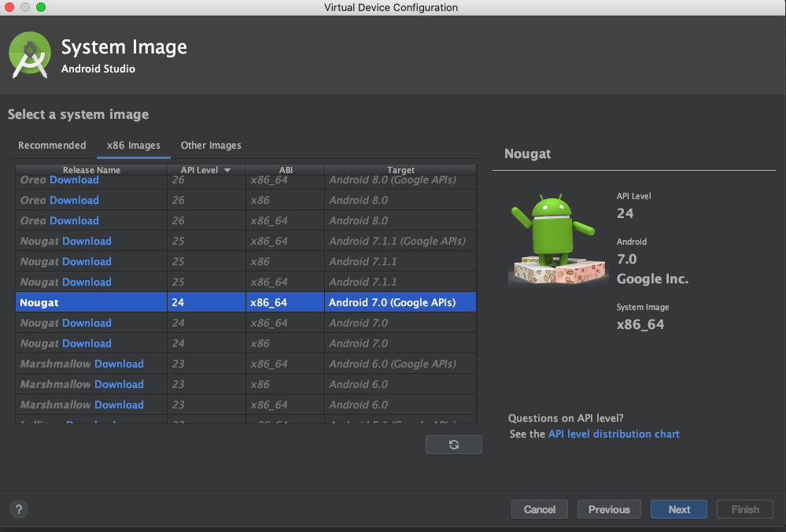The width and height of the screenshot is (786, 532).
Task: Click the API Level '24' value in details
Action: point(625,213)
